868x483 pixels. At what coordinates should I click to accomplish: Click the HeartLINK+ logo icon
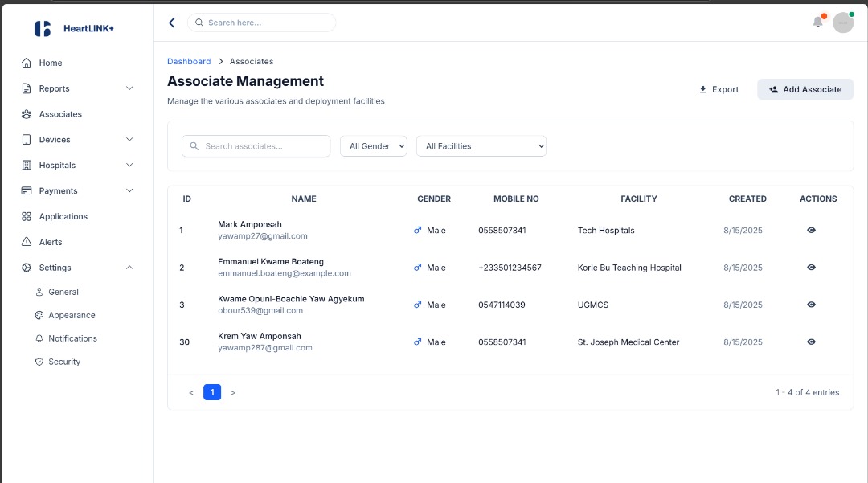[x=43, y=29]
